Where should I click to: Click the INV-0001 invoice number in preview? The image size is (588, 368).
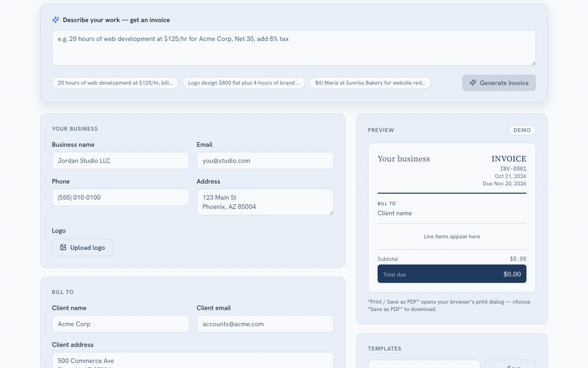click(x=513, y=169)
